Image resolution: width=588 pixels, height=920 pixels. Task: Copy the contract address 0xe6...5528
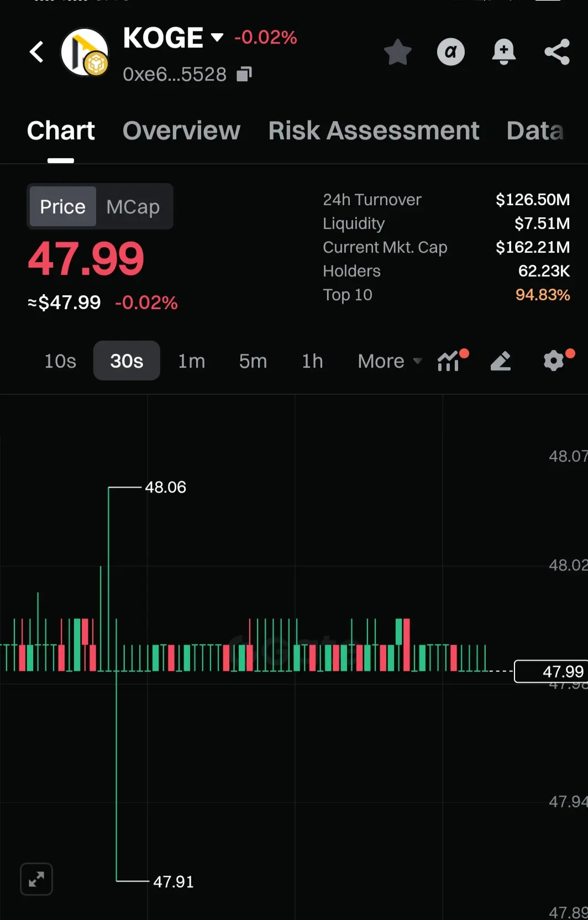[244, 74]
